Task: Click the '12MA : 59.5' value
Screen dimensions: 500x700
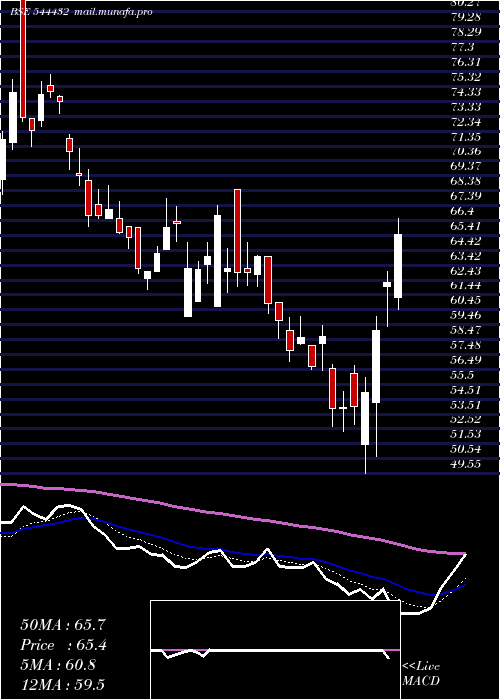Action: coord(62,684)
